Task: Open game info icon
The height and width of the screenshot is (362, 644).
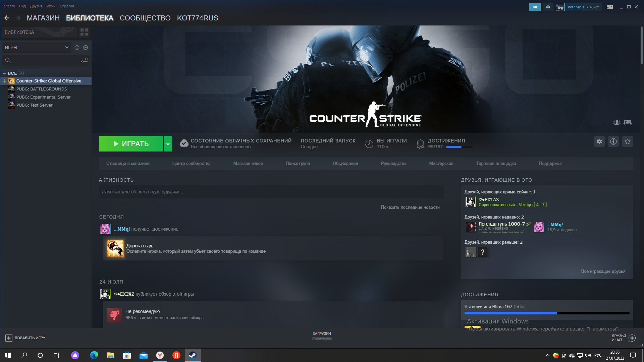Action: point(613,141)
